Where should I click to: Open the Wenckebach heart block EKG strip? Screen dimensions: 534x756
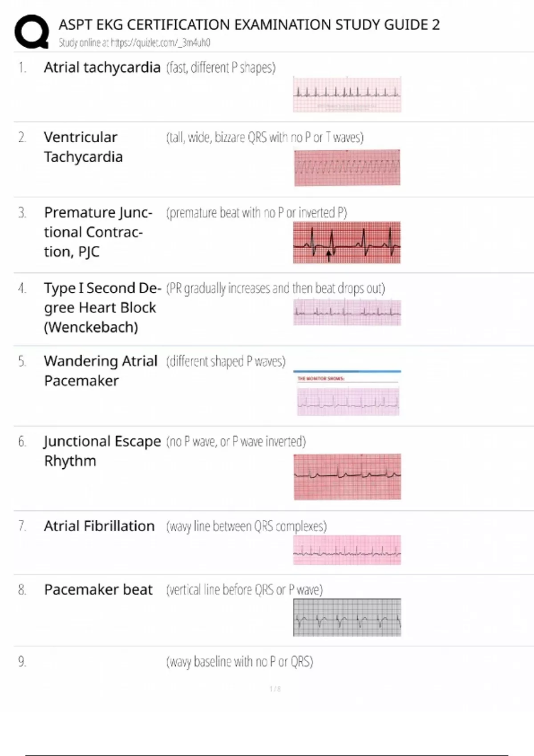coord(347,312)
